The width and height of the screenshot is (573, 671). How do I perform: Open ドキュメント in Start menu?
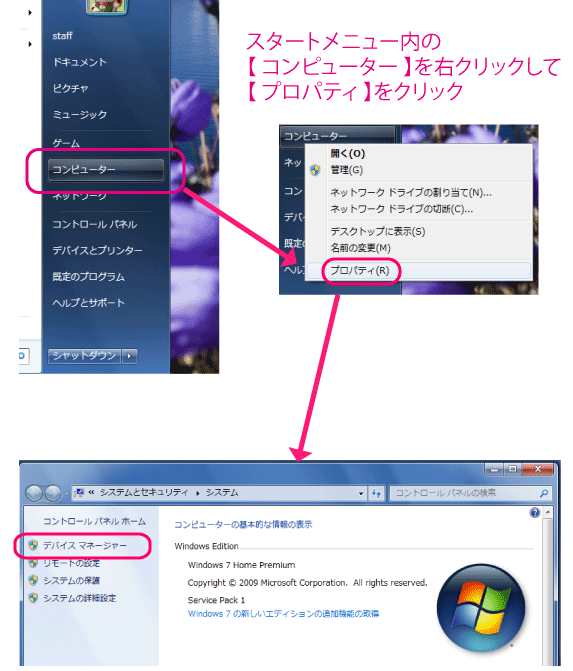[x=80, y=62]
